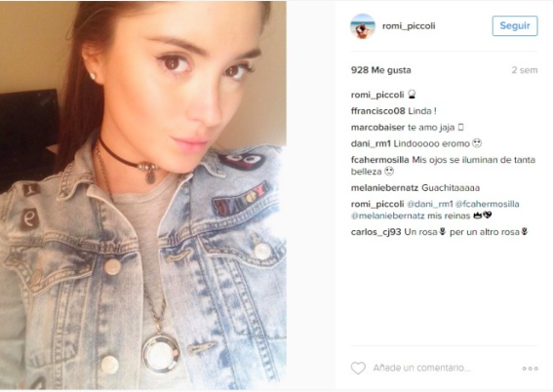Like the post with the heart icon
Image resolution: width=553 pixels, height=392 pixels.
pos(358,368)
